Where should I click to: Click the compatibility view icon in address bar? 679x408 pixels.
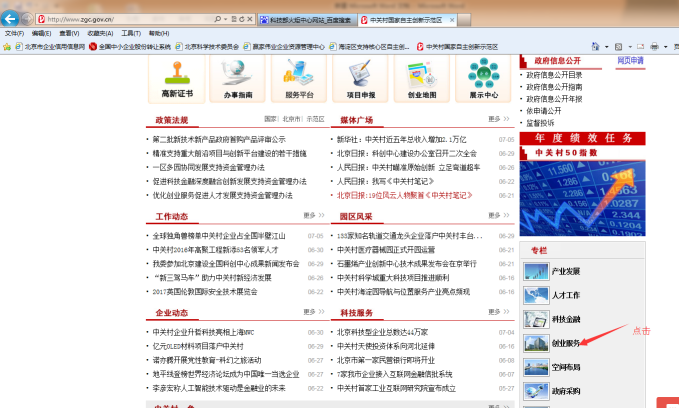(234, 19)
